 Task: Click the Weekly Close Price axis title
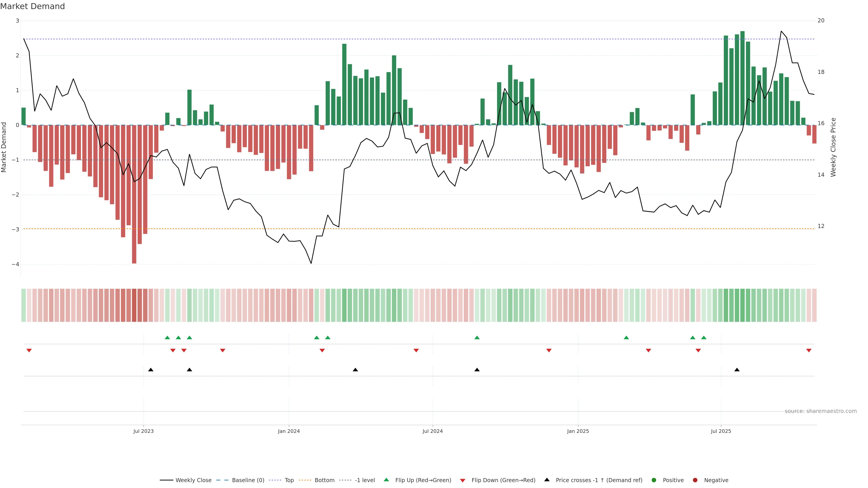(833, 147)
